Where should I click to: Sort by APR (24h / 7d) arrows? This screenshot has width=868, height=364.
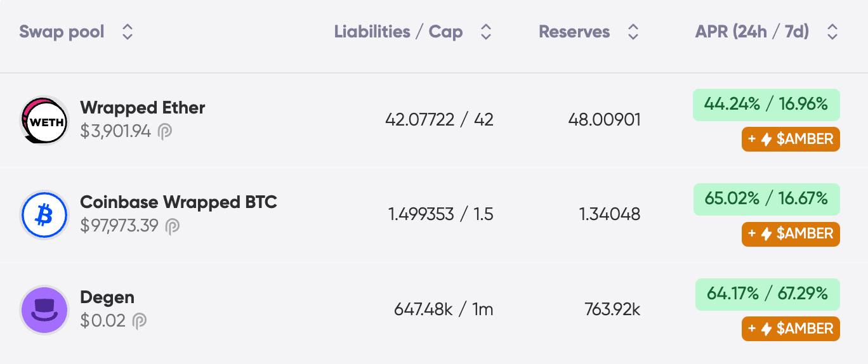tap(832, 32)
